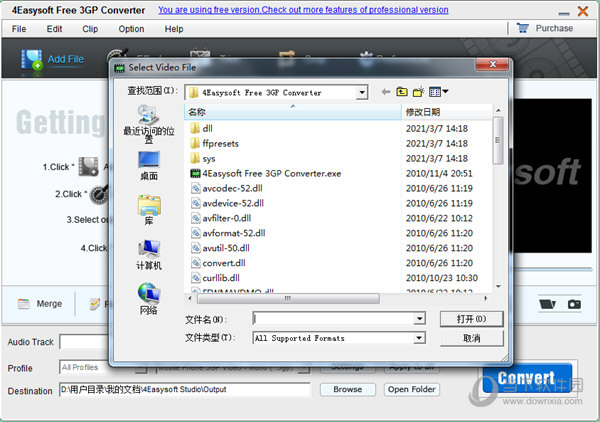The width and height of the screenshot is (600, 422).
Task: Click the scroll down arrow in file list
Action: pos(498,286)
